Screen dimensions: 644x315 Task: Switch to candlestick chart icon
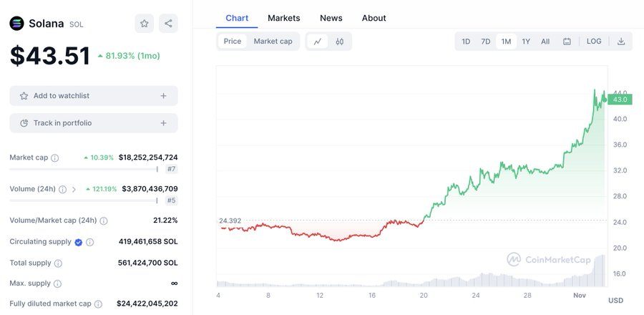click(340, 42)
